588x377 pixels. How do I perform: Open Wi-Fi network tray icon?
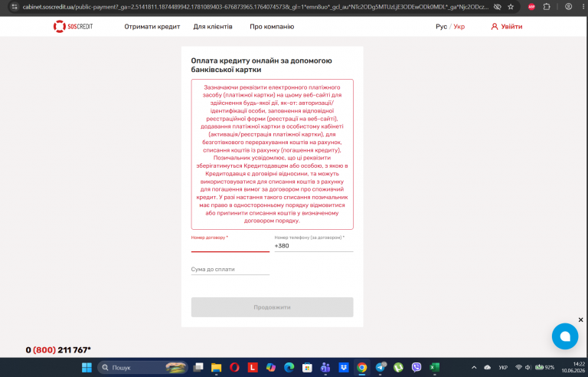(518, 367)
